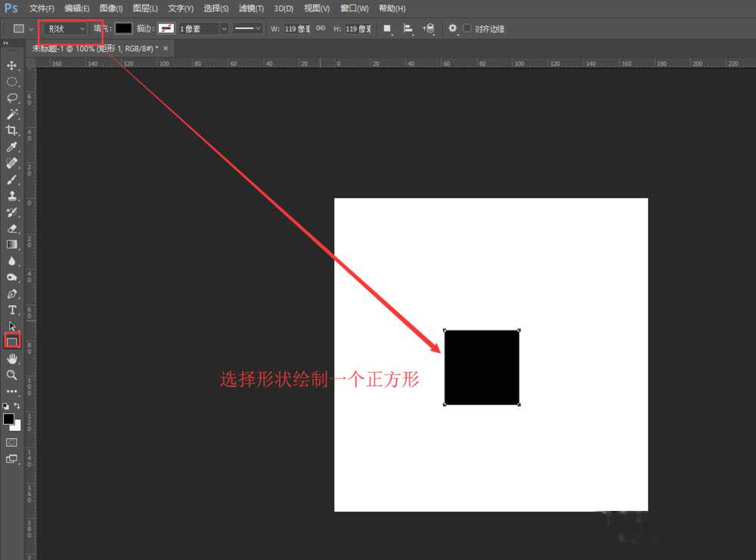Open the 图层 menu

pos(144,8)
